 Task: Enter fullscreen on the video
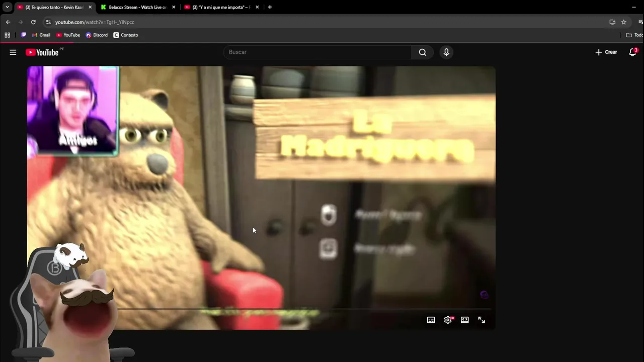481,320
